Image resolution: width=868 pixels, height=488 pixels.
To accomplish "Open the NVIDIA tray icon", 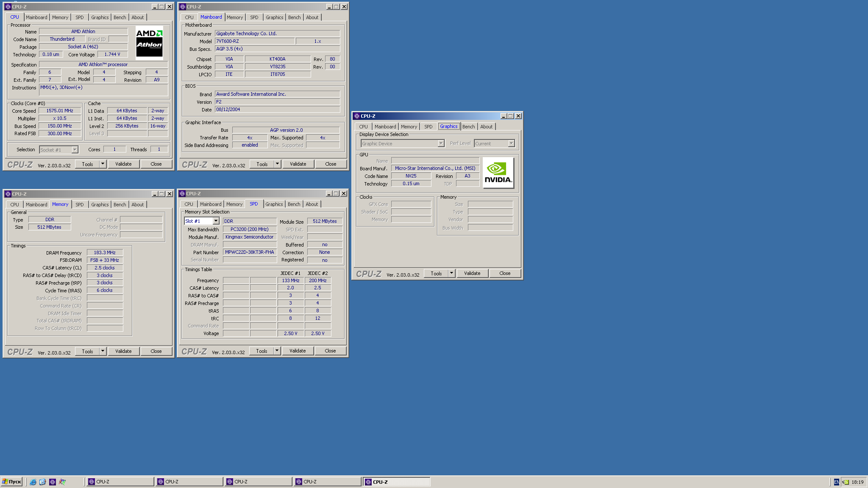I will (x=846, y=482).
